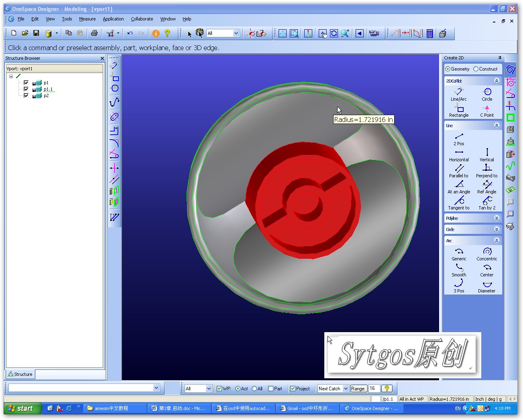Viewport: 523px width, 420px height.
Task: Click the Zoom window icon
Action: click(294, 33)
